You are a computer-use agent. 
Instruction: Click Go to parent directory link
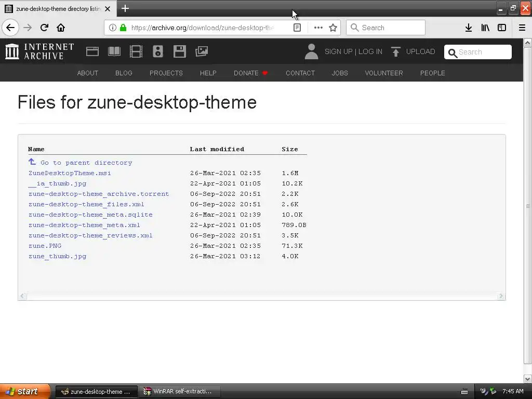click(80, 163)
